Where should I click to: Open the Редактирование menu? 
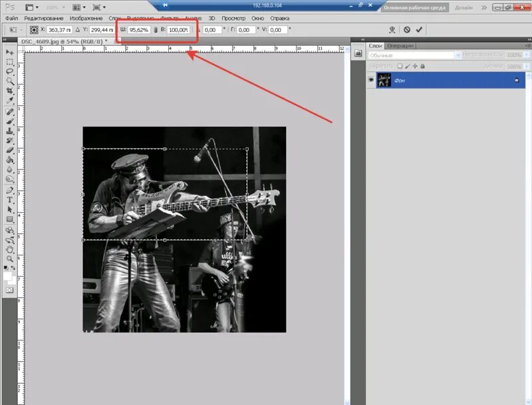point(44,18)
